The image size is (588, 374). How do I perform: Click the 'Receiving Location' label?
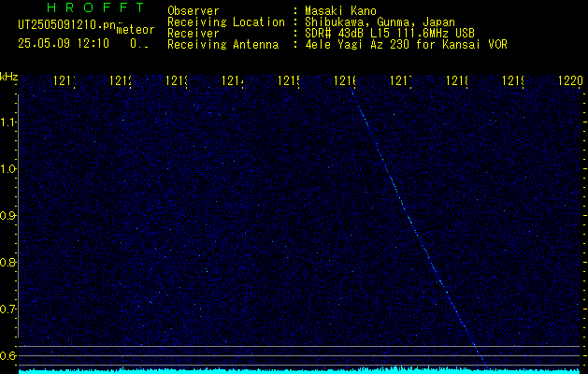click(226, 22)
